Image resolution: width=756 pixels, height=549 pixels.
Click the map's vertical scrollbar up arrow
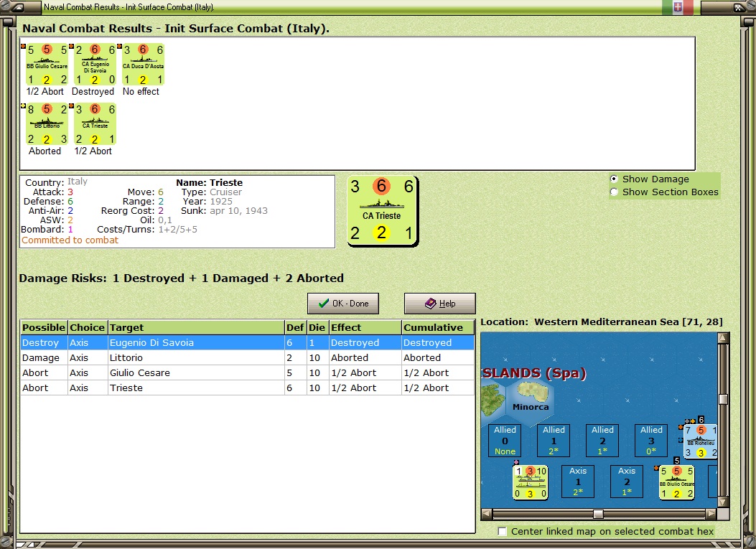723,338
